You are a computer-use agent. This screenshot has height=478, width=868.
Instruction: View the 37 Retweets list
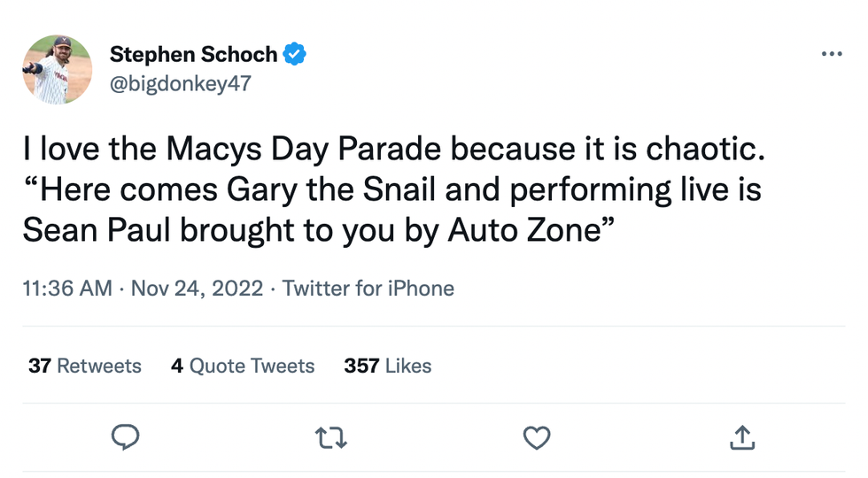click(x=85, y=366)
